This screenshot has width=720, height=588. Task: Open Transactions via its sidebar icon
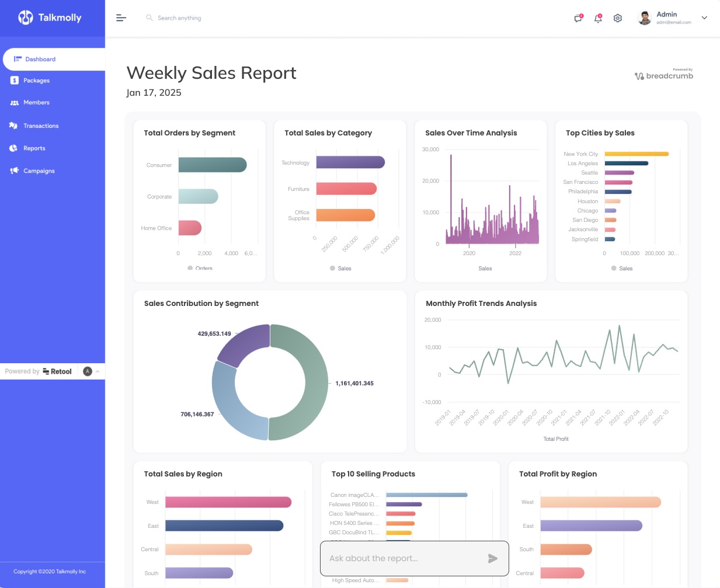(x=15, y=126)
